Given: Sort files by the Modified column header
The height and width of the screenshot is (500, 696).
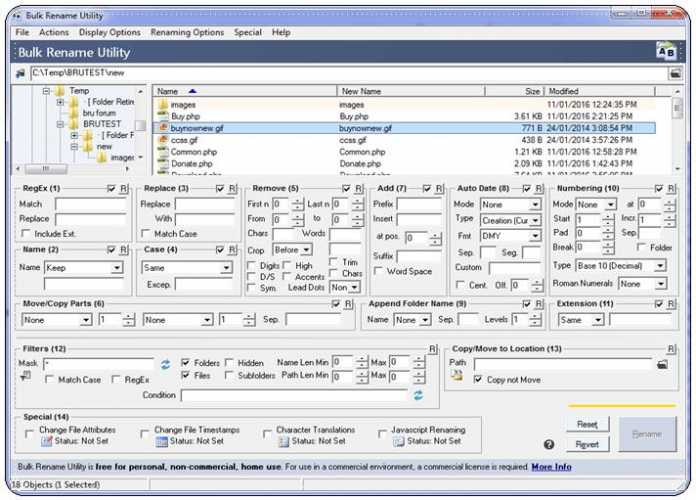Looking at the screenshot, I should tap(599, 91).
